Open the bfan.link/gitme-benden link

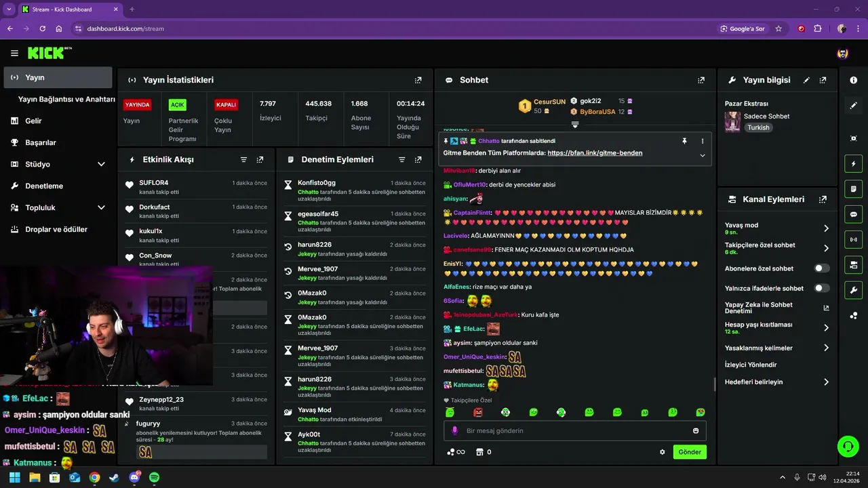click(595, 153)
